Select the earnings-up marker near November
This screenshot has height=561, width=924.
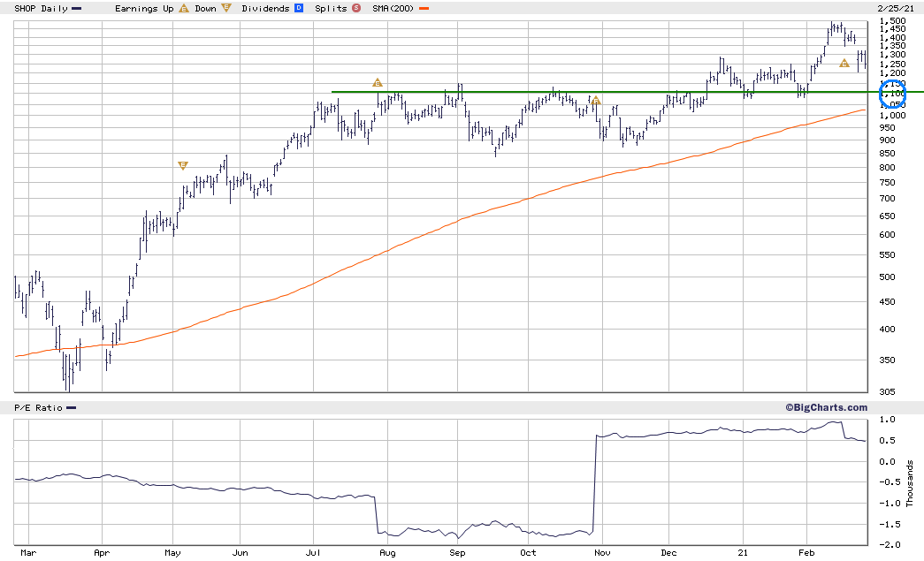click(596, 101)
